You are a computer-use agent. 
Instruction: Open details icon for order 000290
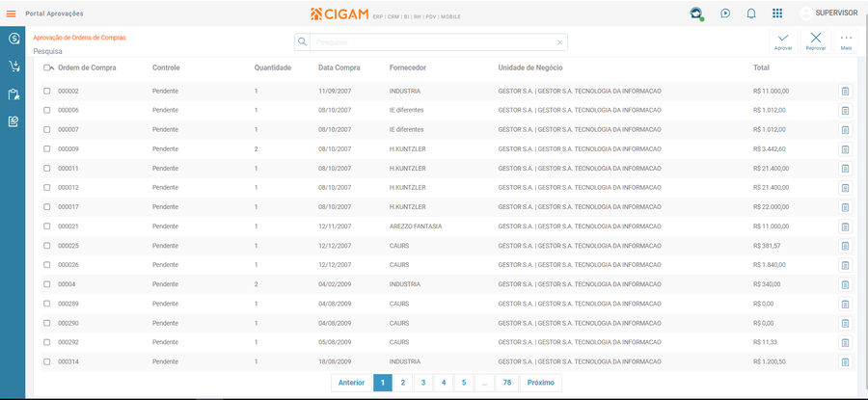(x=845, y=324)
